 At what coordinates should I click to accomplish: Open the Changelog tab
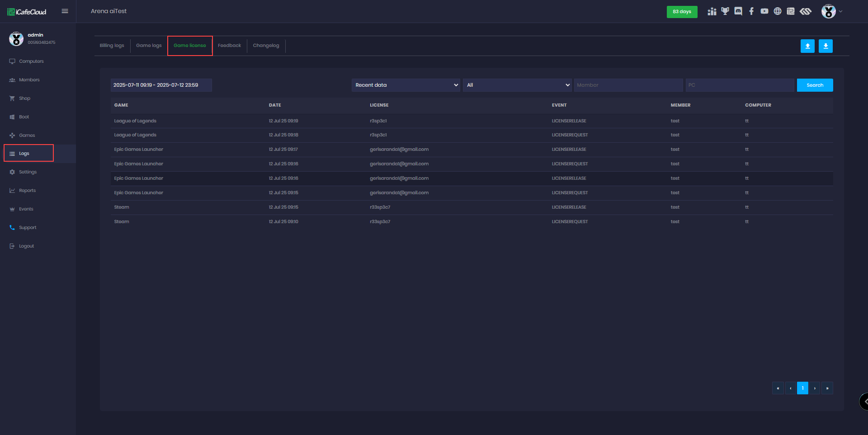266,46
